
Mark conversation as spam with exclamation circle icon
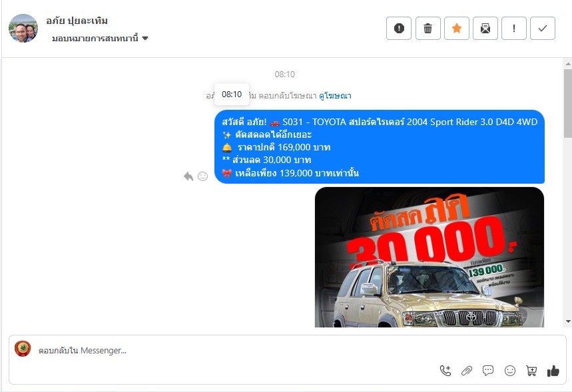click(399, 28)
